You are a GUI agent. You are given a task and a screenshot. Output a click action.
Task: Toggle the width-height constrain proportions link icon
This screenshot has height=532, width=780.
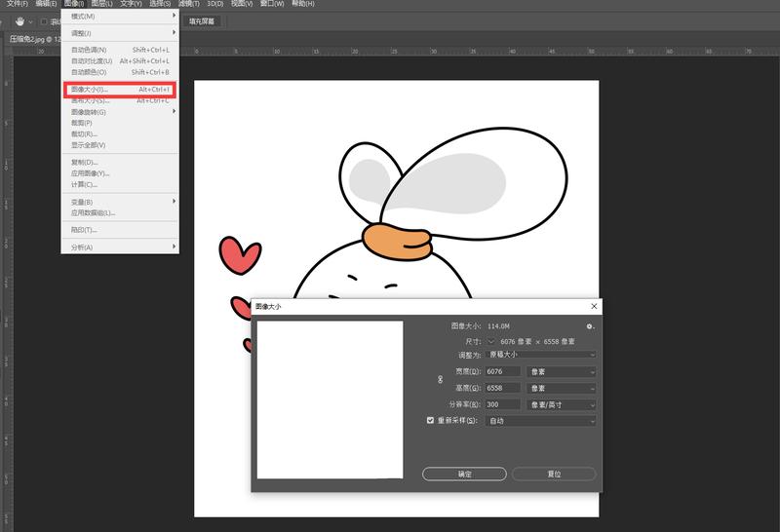pyautogui.click(x=440, y=379)
